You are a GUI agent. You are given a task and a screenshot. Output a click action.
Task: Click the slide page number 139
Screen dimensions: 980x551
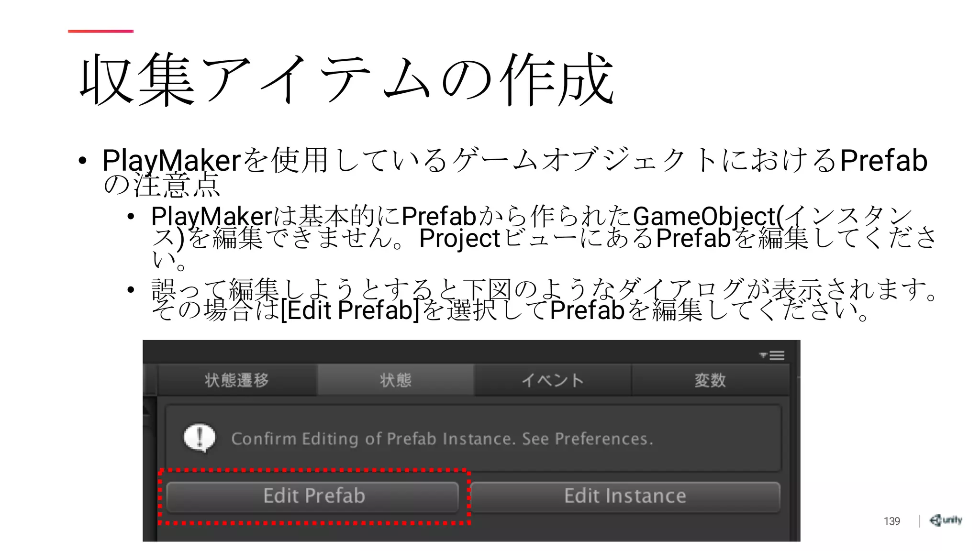(x=891, y=521)
